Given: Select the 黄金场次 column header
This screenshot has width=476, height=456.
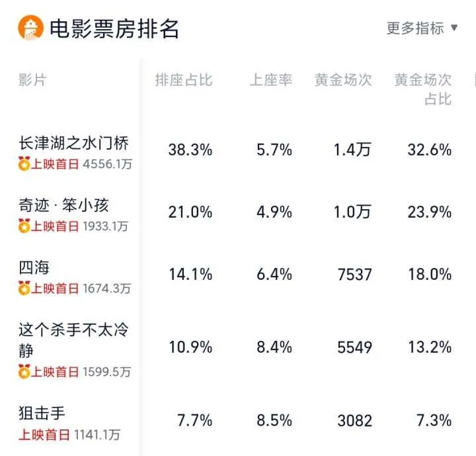Looking at the screenshot, I should 343,80.
